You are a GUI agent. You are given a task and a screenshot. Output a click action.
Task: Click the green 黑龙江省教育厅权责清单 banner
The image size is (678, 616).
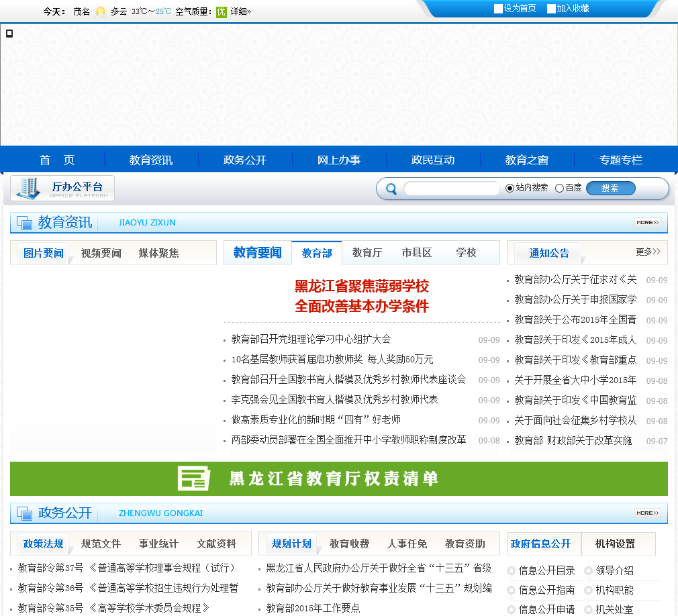point(339,478)
